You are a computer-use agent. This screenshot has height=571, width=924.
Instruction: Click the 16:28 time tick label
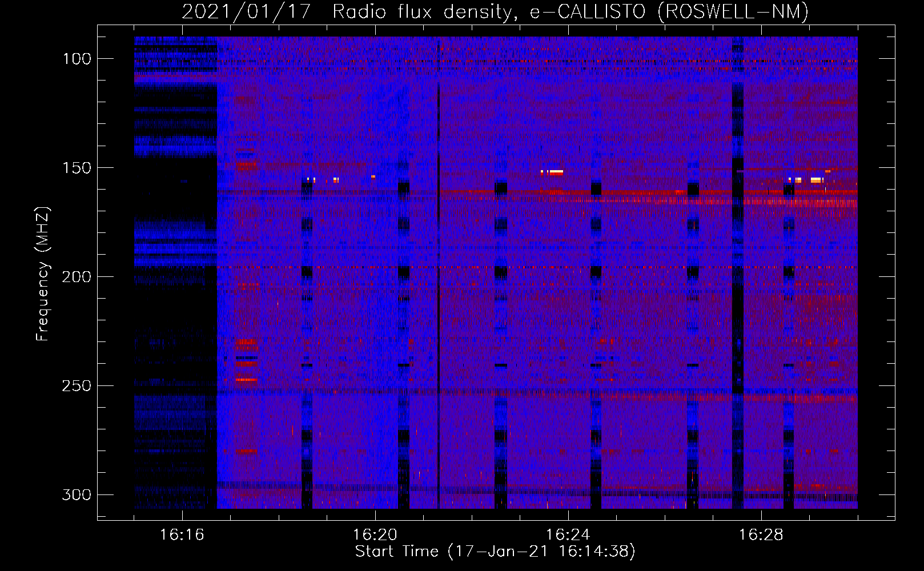(761, 535)
